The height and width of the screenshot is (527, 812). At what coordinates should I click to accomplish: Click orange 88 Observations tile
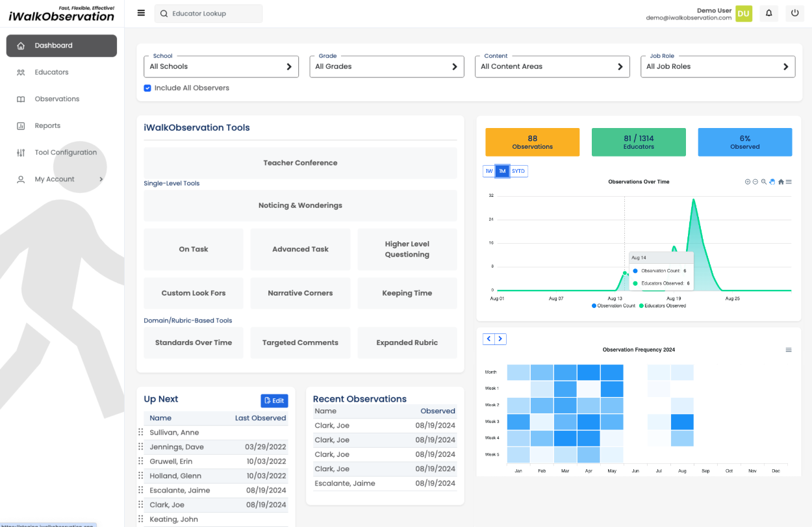[x=532, y=142]
